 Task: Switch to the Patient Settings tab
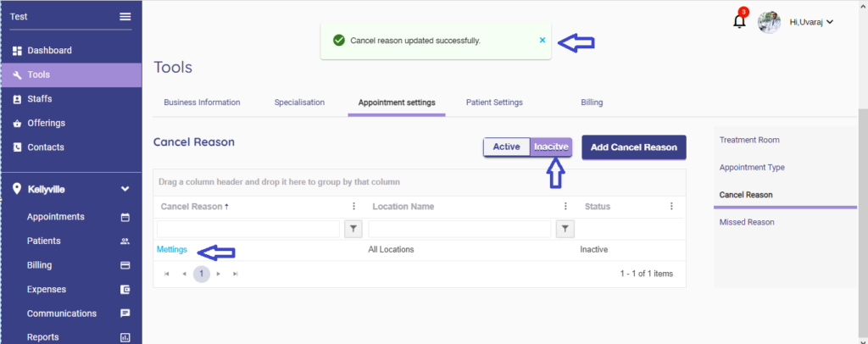[x=494, y=103]
